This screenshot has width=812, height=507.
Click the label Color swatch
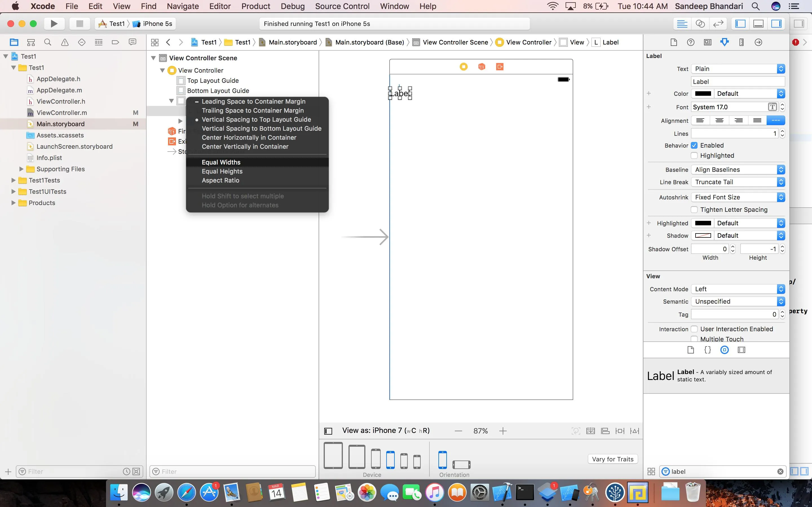click(703, 94)
